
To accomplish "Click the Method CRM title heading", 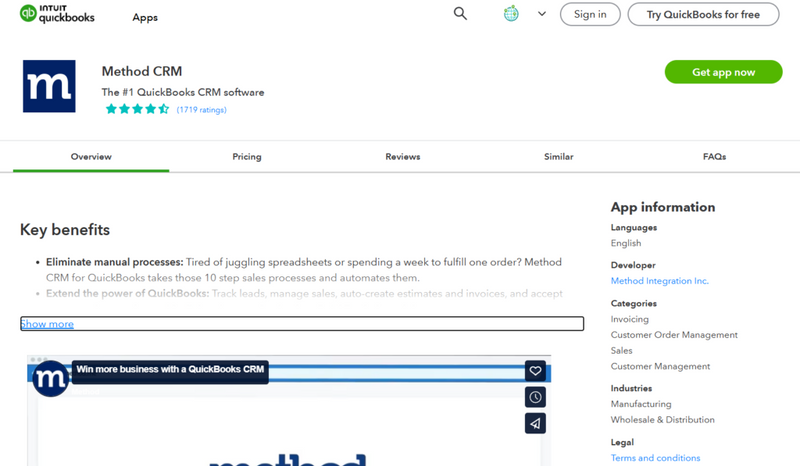I will pyautogui.click(x=142, y=71).
